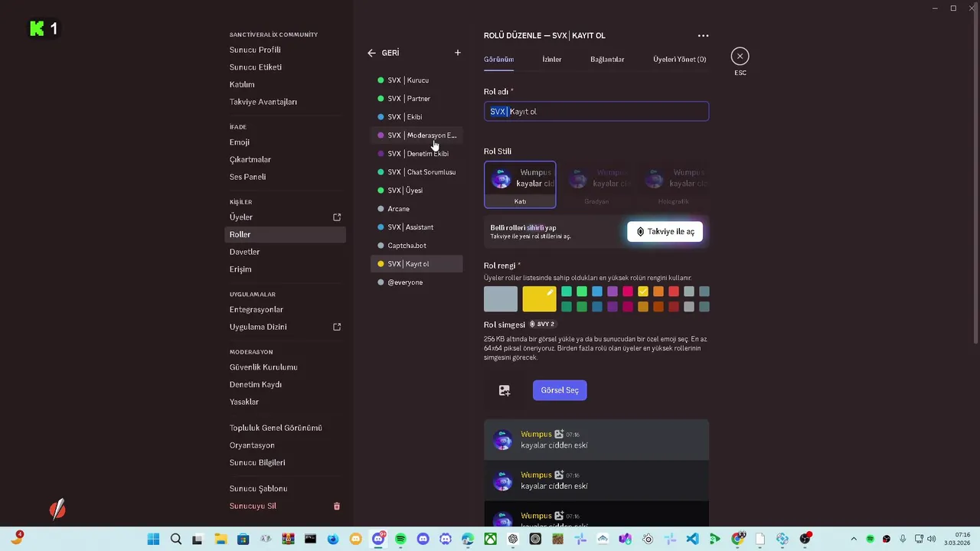Click the upload image placeholder icon
The height and width of the screenshot is (551, 980).
[x=505, y=390]
